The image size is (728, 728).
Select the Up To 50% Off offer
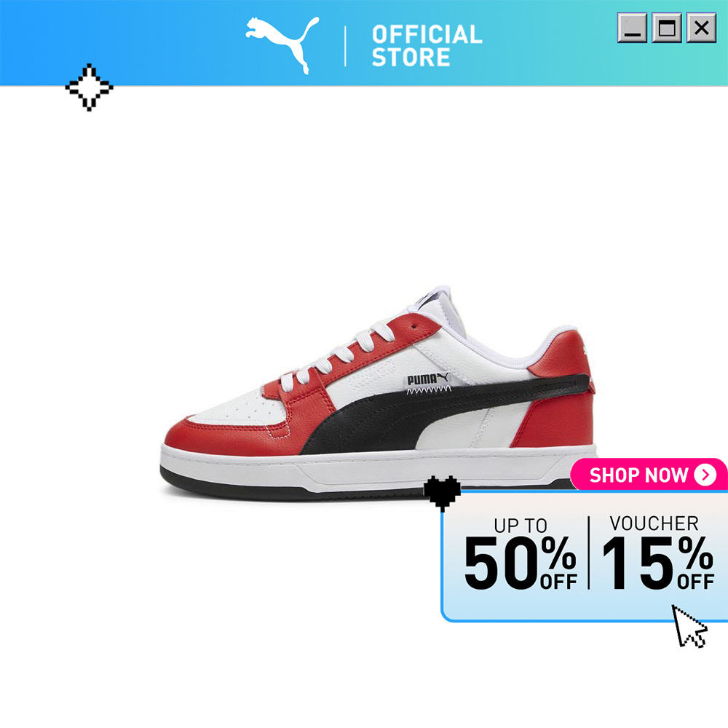click(520, 554)
